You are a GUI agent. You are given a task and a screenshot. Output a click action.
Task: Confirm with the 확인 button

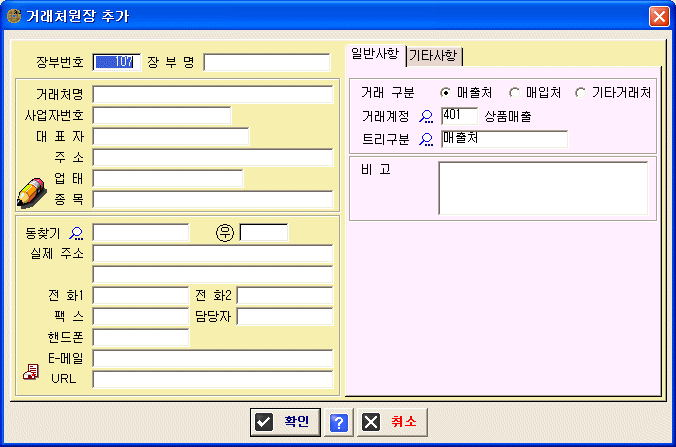point(285,422)
